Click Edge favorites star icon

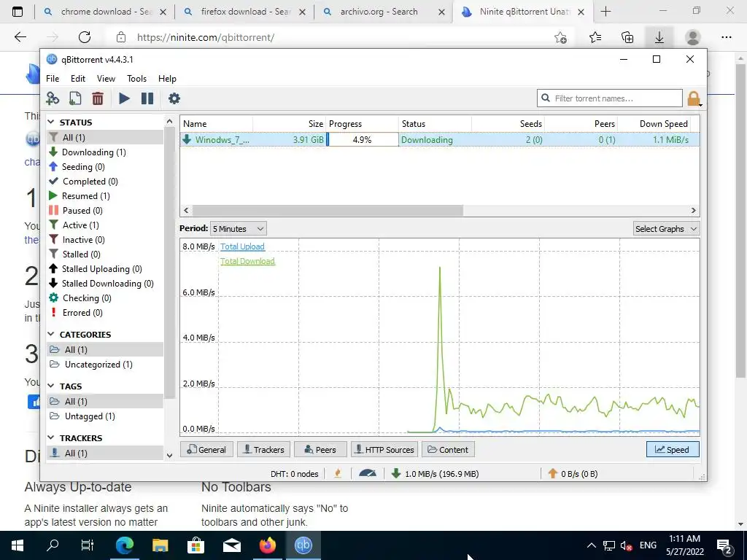click(595, 37)
